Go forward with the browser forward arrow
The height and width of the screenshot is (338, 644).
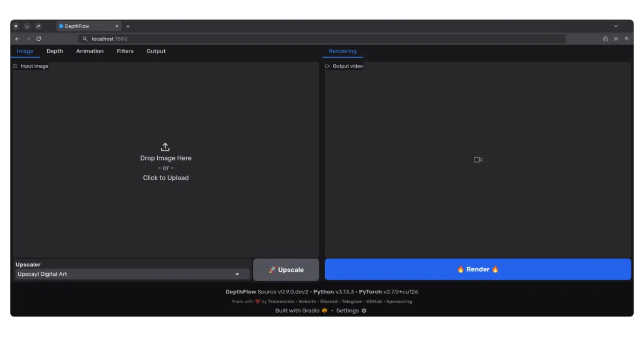click(28, 39)
